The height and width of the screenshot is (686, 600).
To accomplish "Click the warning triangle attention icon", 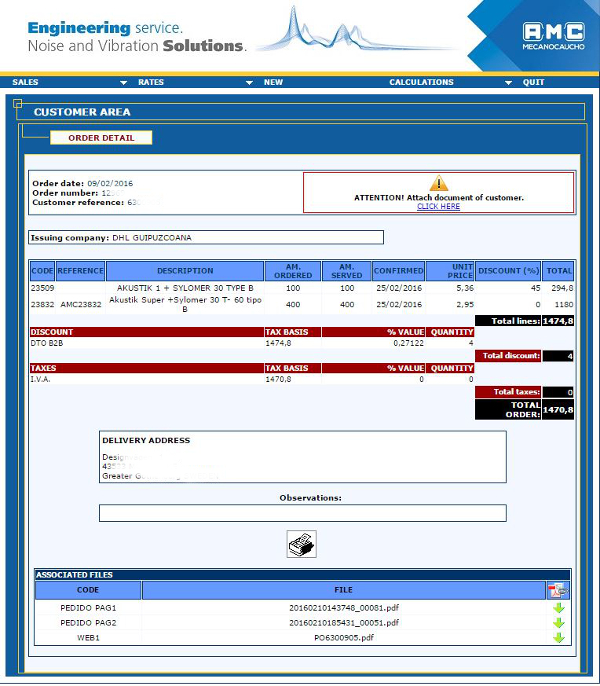I will [439, 183].
